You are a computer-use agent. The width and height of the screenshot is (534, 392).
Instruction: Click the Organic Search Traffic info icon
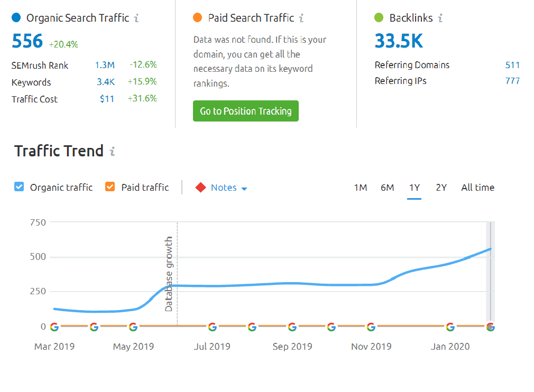[136, 18]
